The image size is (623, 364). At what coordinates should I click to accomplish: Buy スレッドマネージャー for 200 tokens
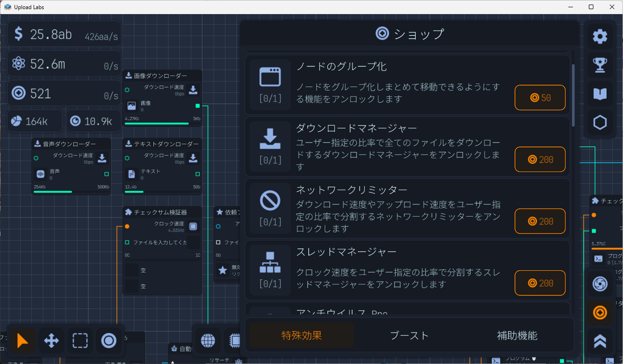click(x=540, y=283)
